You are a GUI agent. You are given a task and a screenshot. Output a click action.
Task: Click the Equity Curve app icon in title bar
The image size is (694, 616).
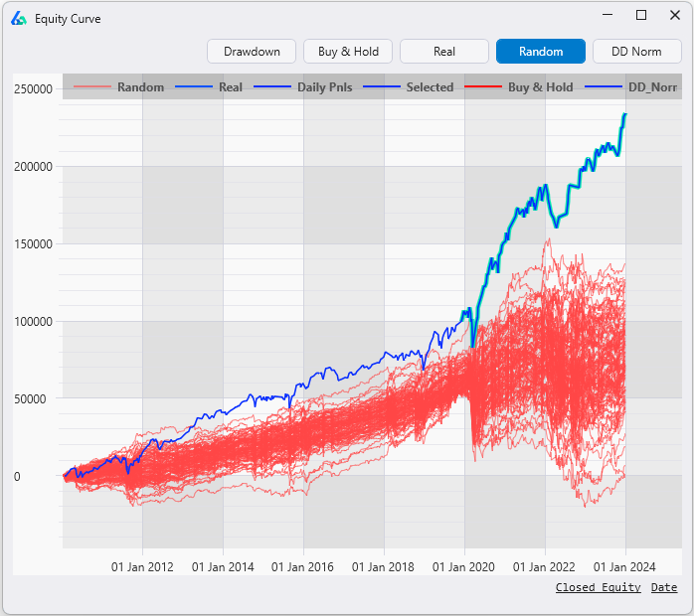pos(19,18)
